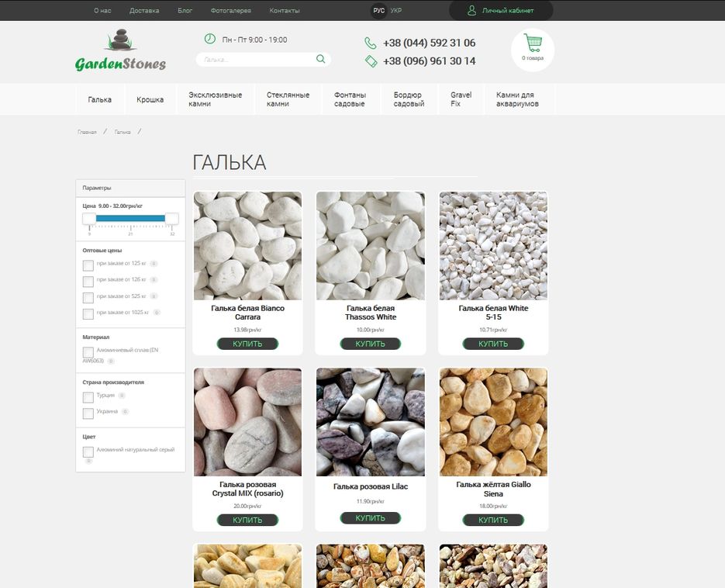Click the Галька breadcrumb link

[x=123, y=132]
